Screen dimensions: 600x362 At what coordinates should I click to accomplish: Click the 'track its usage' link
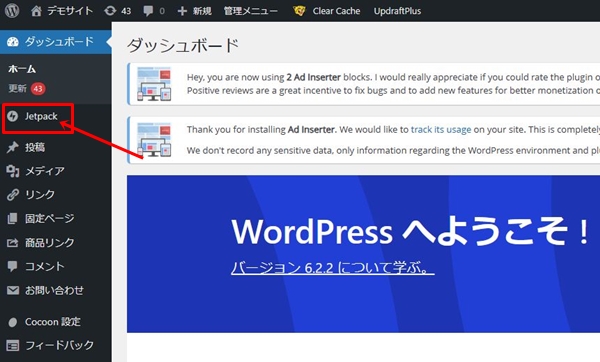point(441,130)
